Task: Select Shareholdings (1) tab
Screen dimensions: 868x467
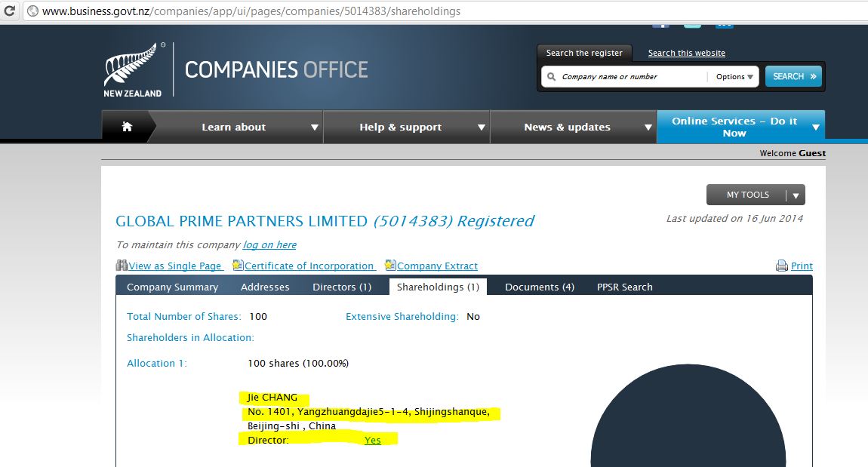Action: tap(438, 287)
